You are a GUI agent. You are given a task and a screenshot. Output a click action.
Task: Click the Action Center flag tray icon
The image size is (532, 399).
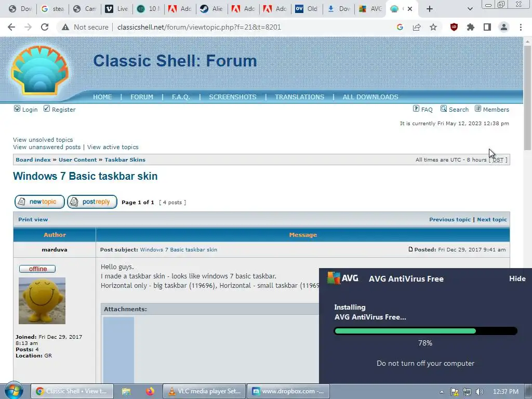click(x=454, y=392)
